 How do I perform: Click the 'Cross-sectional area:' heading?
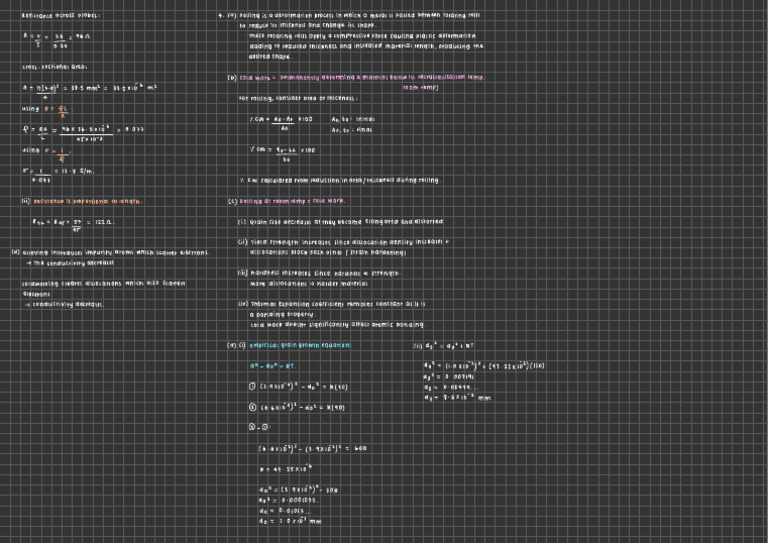click(55, 67)
